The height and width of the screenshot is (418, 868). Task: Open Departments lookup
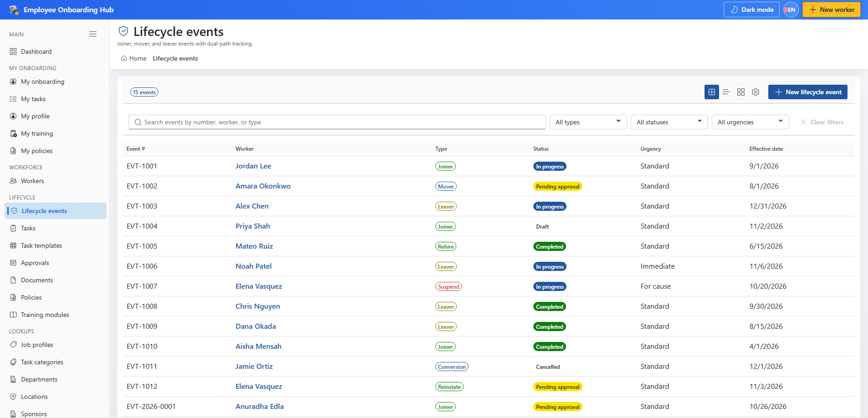click(56, 379)
